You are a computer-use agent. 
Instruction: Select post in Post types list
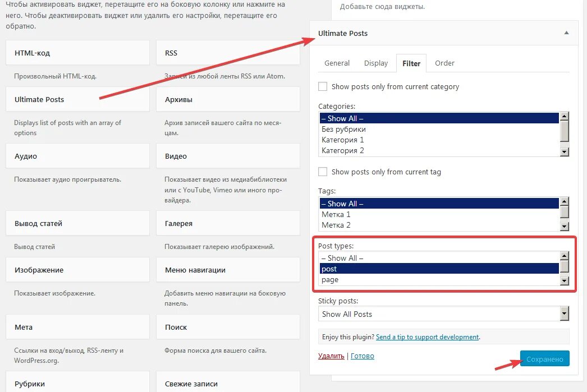439,269
